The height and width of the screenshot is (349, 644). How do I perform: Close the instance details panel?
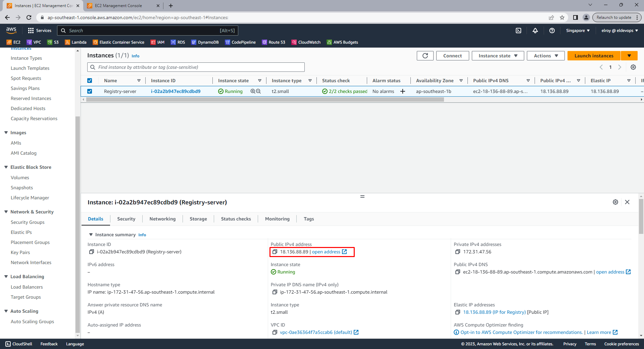pyautogui.click(x=627, y=202)
